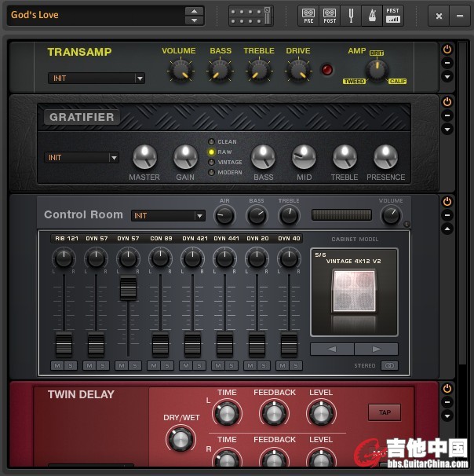Mute the RIB 121 mic channel
The image size is (474, 476).
[x=57, y=365]
